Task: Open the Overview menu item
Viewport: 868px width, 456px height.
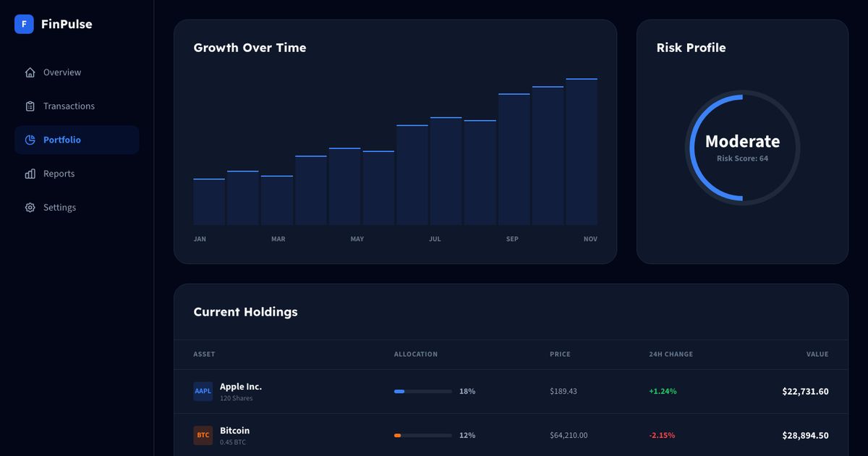Action: 77,72
